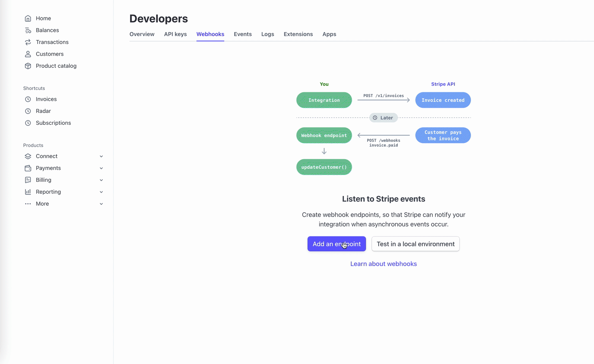Click the three-dot More icon
This screenshot has height=364, width=594.
click(28, 204)
